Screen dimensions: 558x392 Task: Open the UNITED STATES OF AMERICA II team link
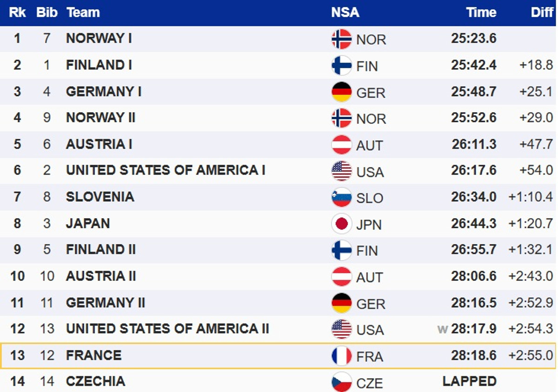point(167,329)
